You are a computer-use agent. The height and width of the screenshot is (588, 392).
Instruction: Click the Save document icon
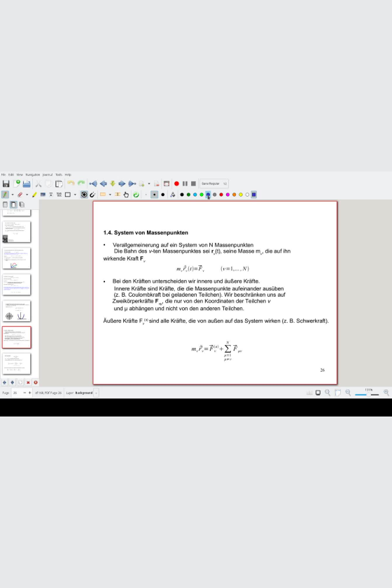point(6,183)
